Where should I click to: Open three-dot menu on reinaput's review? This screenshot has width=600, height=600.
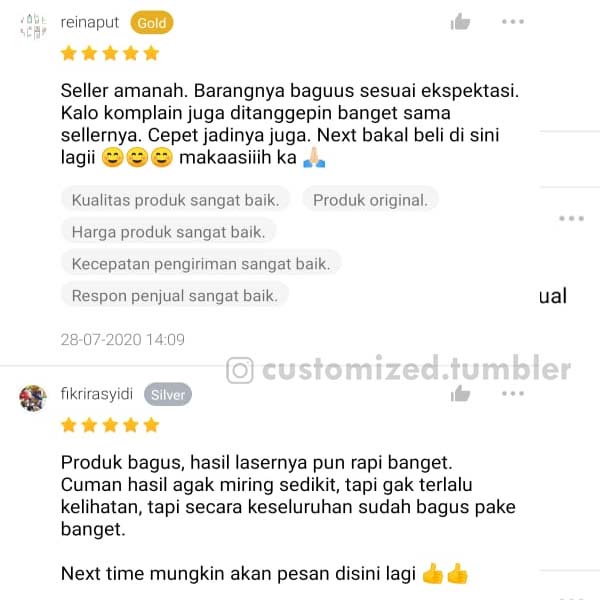coord(513,21)
